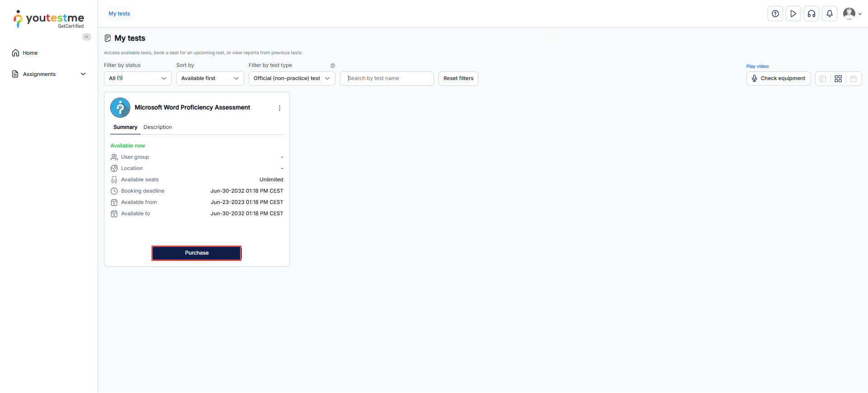Click the My tests breadcrumb
868x393 pixels.
119,14
